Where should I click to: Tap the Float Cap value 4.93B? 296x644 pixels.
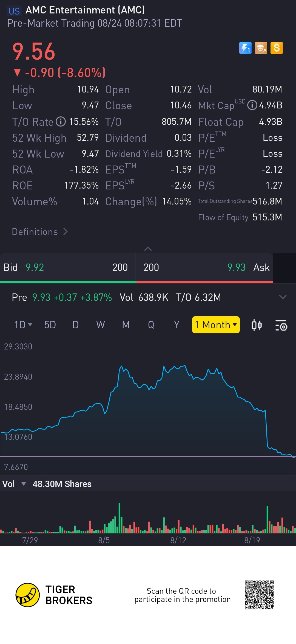click(271, 121)
